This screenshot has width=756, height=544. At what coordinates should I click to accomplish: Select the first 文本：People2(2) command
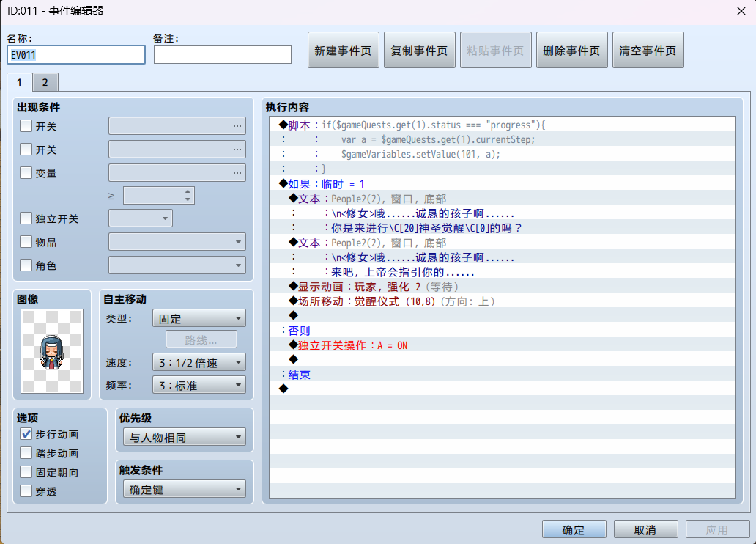503,199
